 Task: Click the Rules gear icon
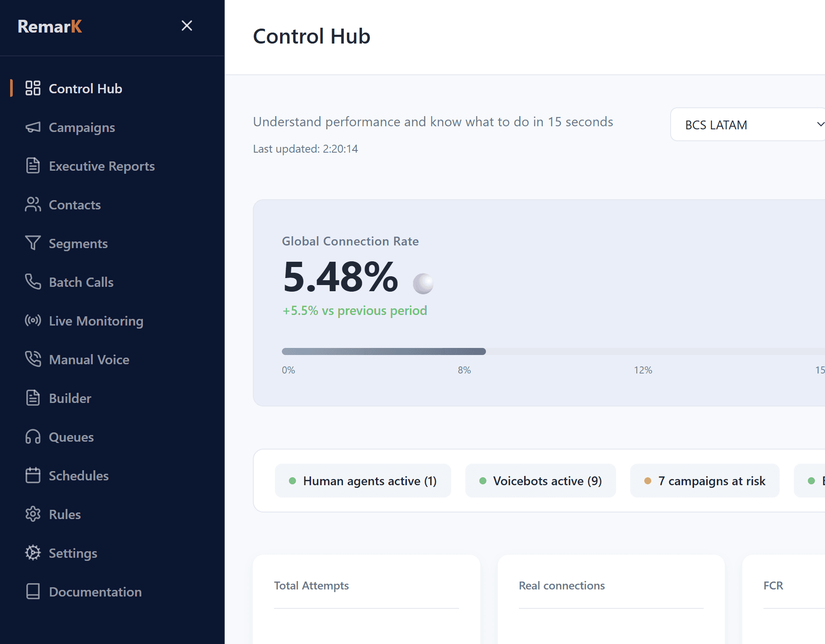tap(33, 514)
